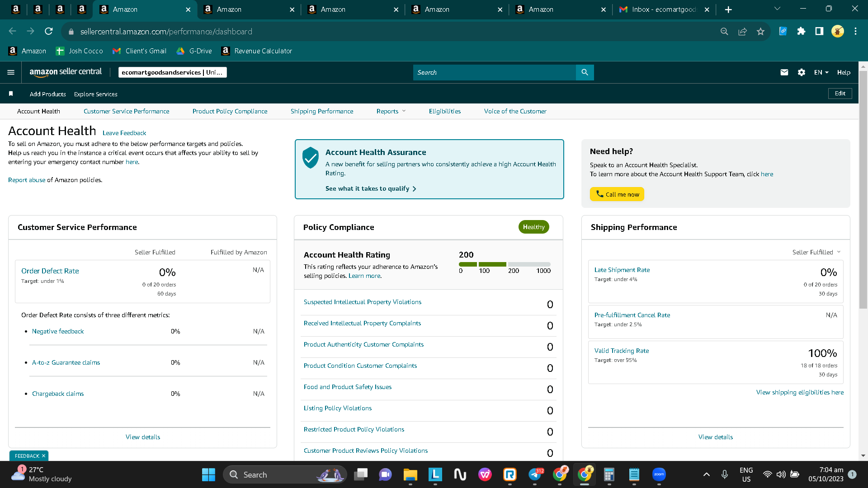Open the browser zoom magnifier icon
This screenshot has height=488, width=868.
coord(724,31)
